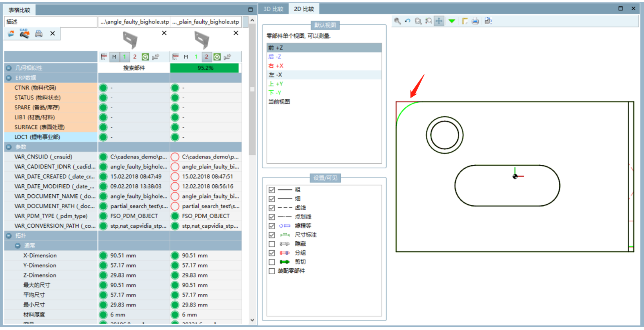
Task: Click the print icon in 2D toolbar
Action: 475,21
